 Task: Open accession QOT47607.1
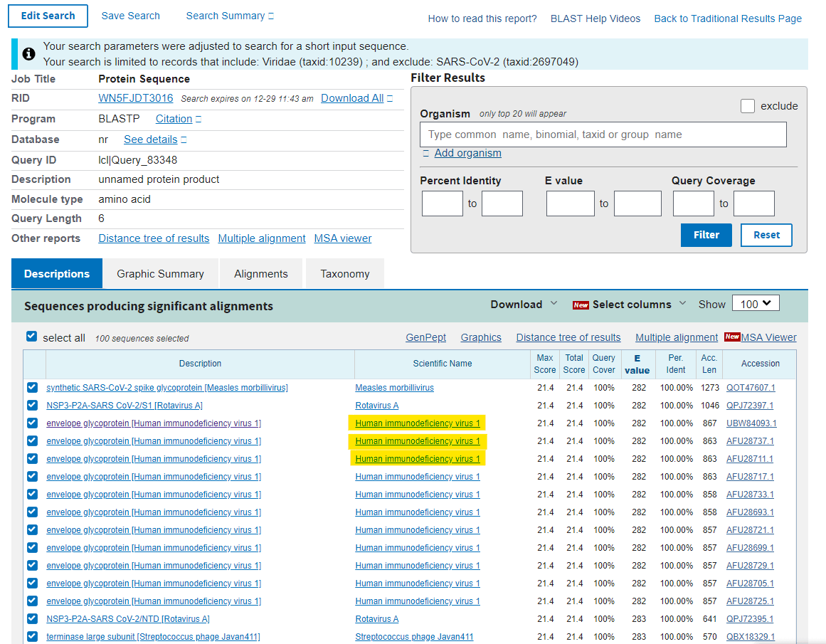[x=751, y=387]
